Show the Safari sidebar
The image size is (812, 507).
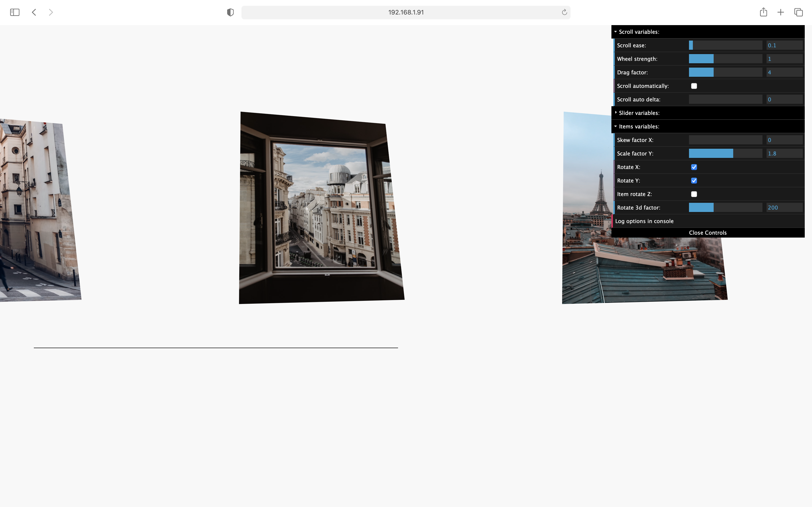click(x=15, y=12)
